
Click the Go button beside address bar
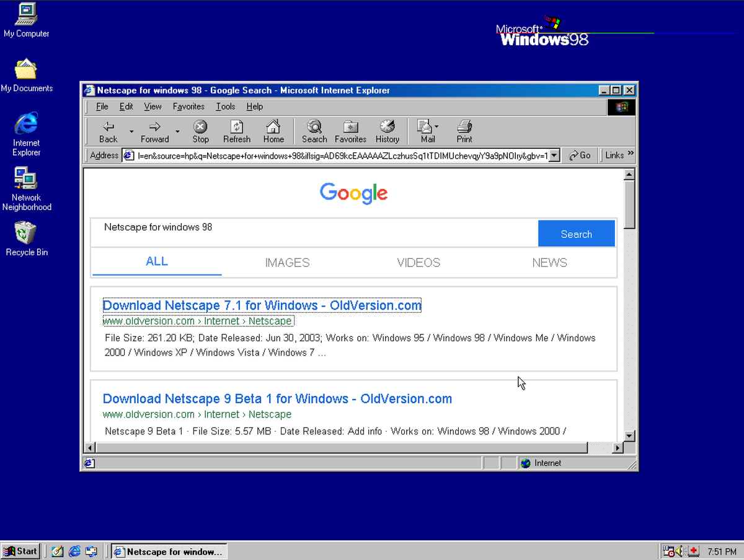pyautogui.click(x=580, y=155)
